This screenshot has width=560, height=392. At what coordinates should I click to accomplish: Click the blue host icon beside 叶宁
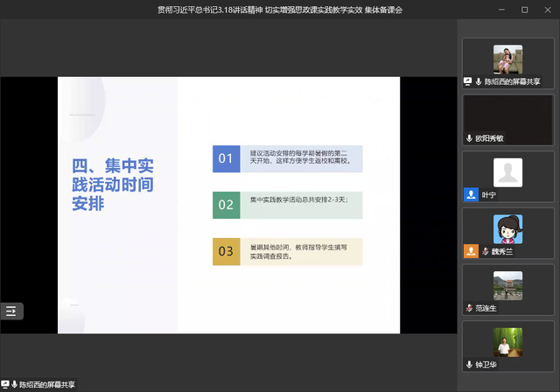(x=471, y=195)
